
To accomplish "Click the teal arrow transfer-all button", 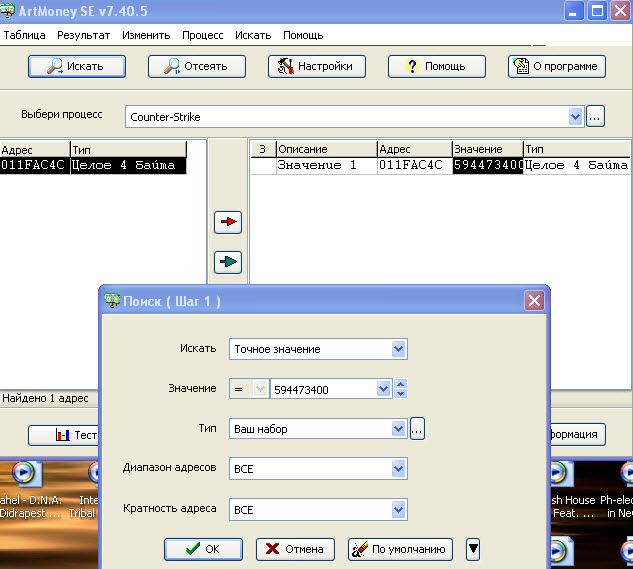I will (228, 262).
